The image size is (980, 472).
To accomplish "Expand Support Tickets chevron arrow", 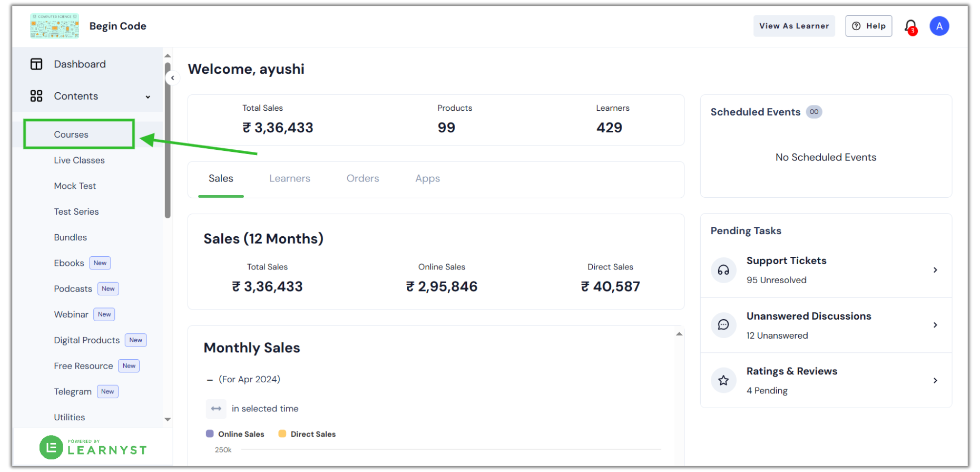I will 935,270.
